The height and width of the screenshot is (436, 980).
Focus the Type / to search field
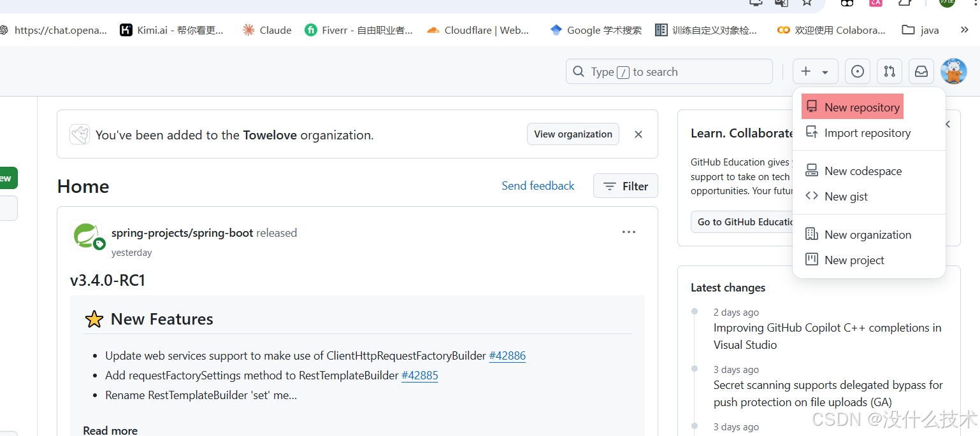pyautogui.click(x=669, y=72)
